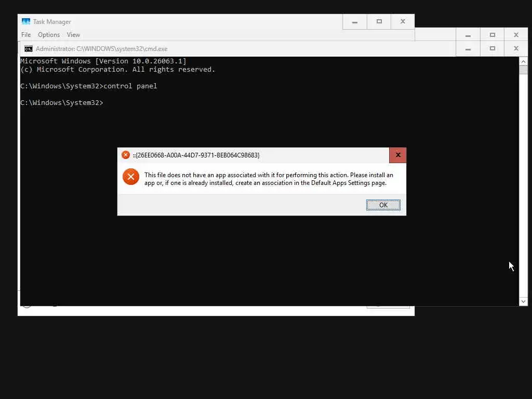Click the error icon in dialog title bar
This screenshot has height=399, width=532.
click(126, 155)
